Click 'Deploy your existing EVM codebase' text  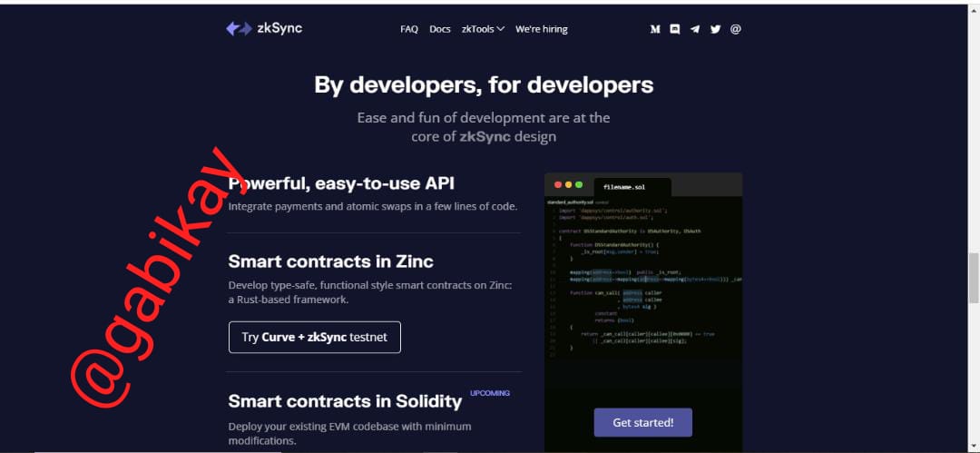coord(350,434)
